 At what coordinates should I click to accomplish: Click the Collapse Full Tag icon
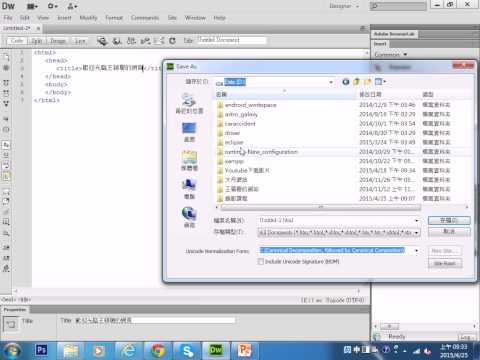[6, 82]
